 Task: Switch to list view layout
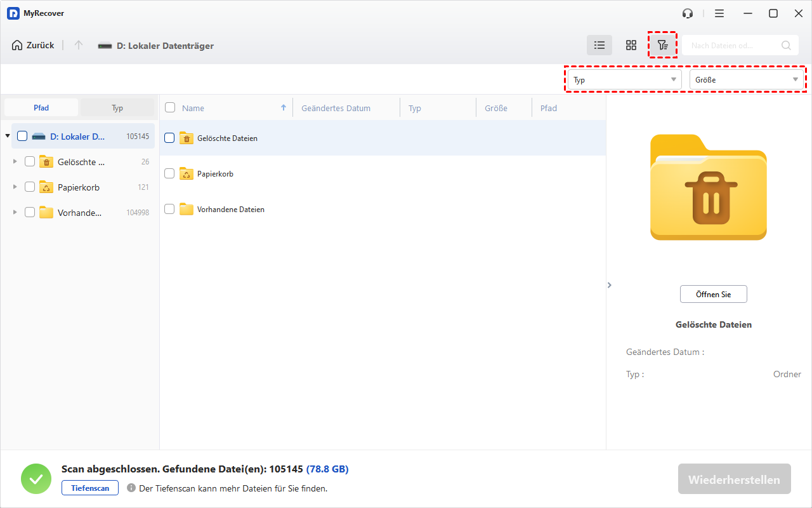[599, 45]
